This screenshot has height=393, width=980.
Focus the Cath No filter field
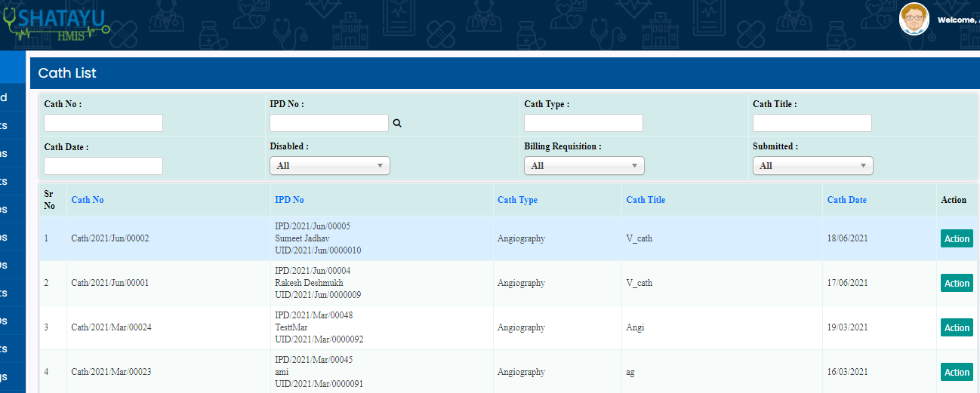(x=103, y=123)
